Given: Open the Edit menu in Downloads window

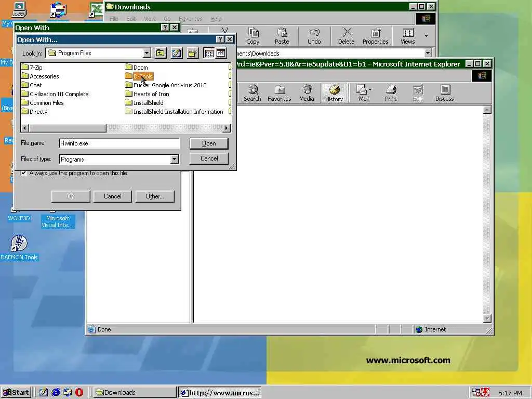Looking at the screenshot, I should pyautogui.click(x=131, y=19).
